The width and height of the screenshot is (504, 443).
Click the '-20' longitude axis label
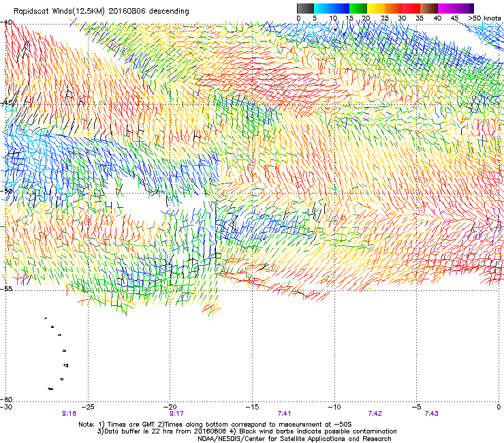point(170,407)
